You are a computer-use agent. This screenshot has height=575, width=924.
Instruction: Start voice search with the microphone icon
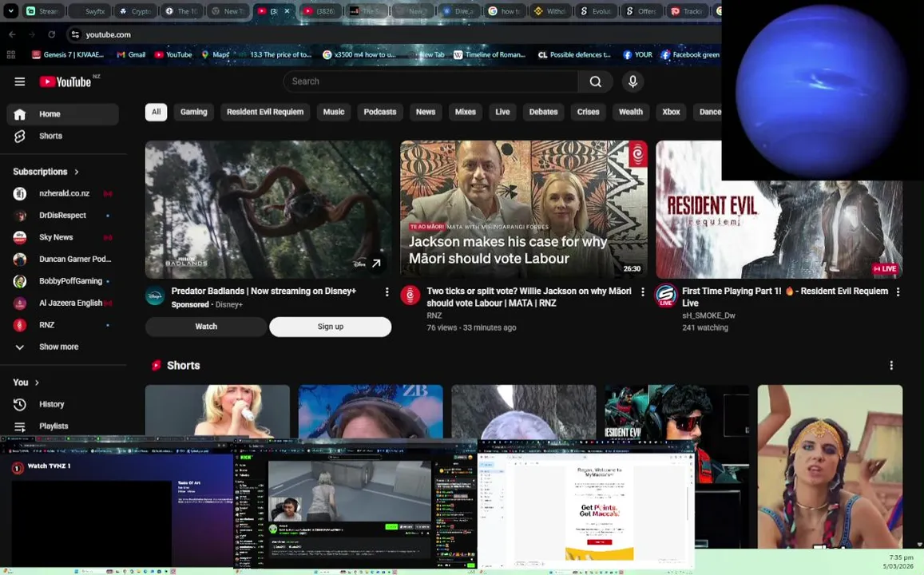pyautogui.click(x=633, y=82)
